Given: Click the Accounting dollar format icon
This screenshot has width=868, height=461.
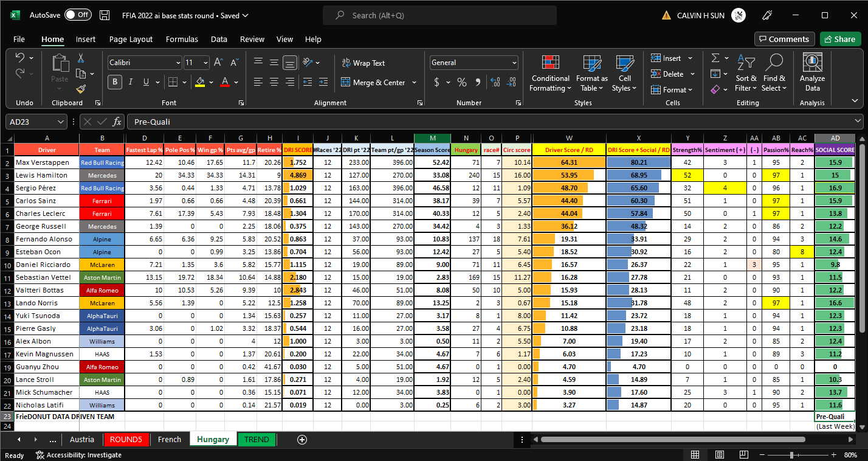Looking at the screenshot, I should [x=436, y=82].
